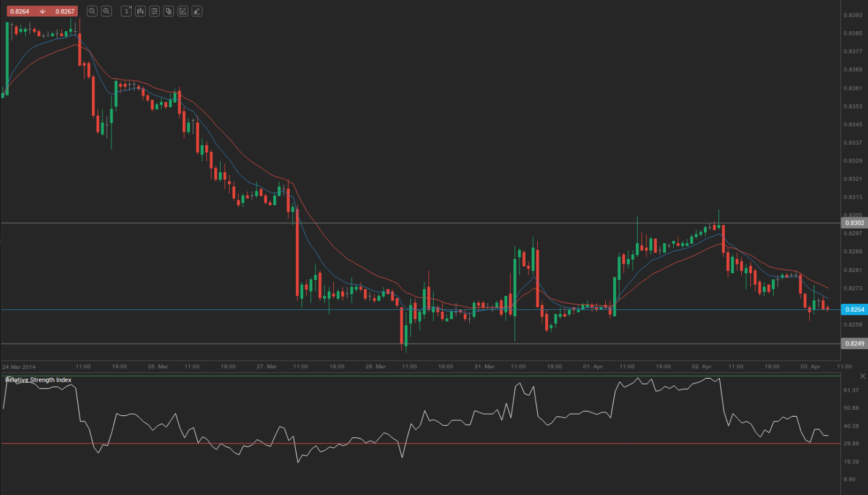
Task: Click the current price 0.8264 blue label
Action: click(x=854, y=309)
